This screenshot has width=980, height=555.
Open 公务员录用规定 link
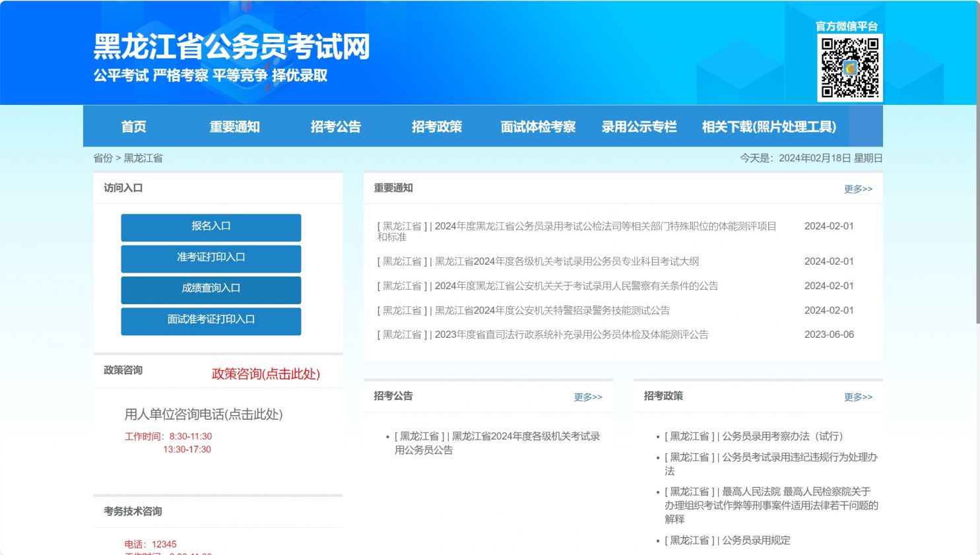pos(727,540)
